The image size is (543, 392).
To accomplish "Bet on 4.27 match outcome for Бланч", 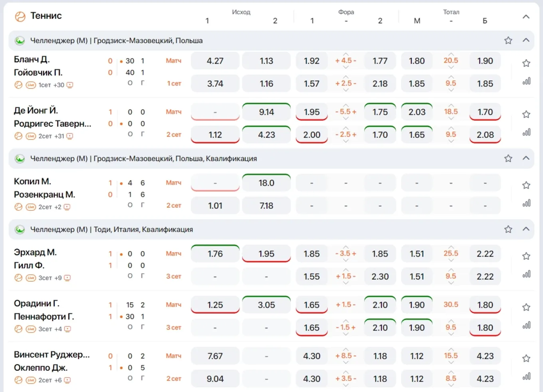I will [x=215, y=61].
